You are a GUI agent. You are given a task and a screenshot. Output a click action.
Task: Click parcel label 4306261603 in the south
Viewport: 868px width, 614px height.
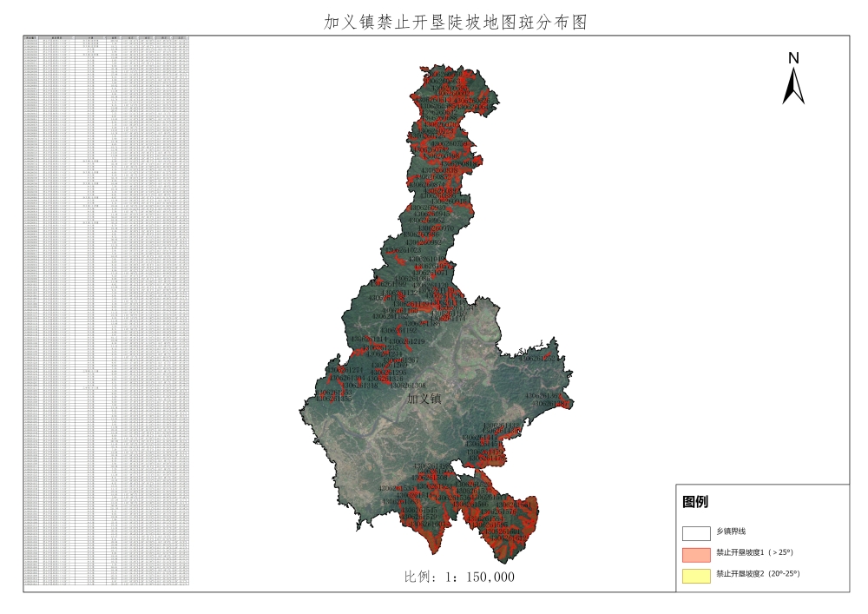point(427,525)
